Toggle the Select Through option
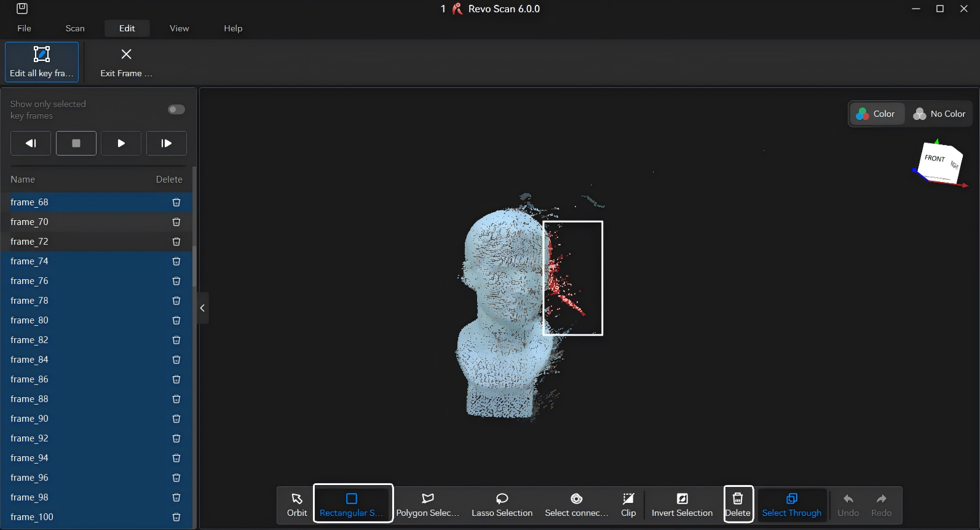Viewport: 980px width, 530px height. point(791,504)
